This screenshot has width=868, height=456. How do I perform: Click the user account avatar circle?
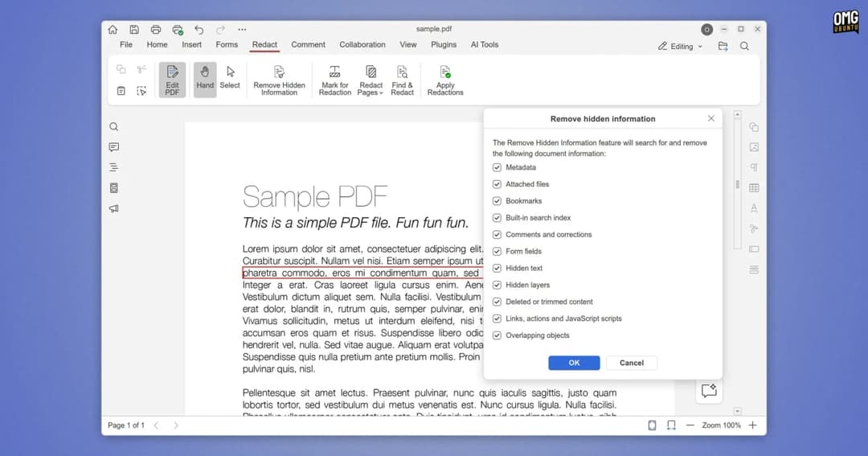[x=707, y=30]
